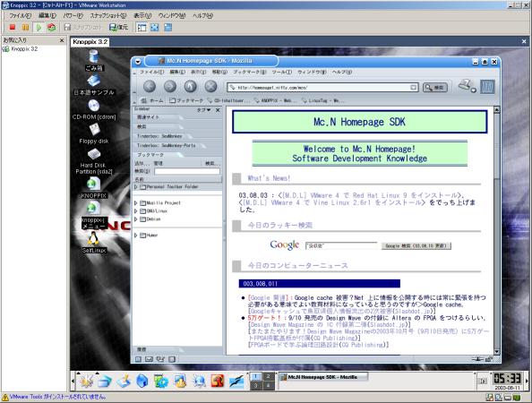Open sidebar タブ dropdown
Image resolution: width=532 pixels, height=403 pixels.
coord(204,110)
